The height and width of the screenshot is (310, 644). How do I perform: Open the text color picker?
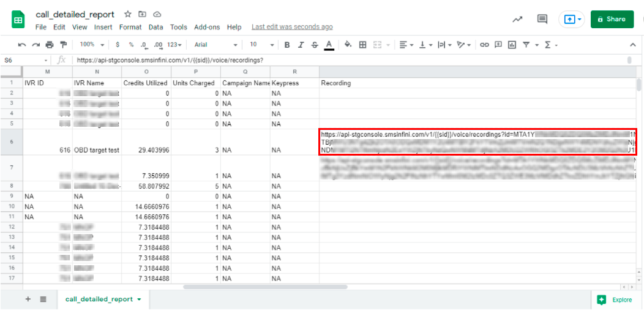329,44
